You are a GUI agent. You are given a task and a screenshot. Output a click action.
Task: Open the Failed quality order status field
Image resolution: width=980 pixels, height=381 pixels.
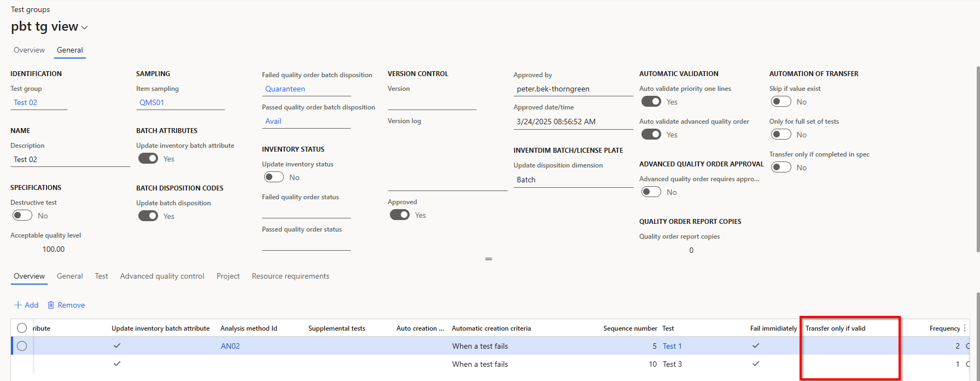click(x=306, y=211)
